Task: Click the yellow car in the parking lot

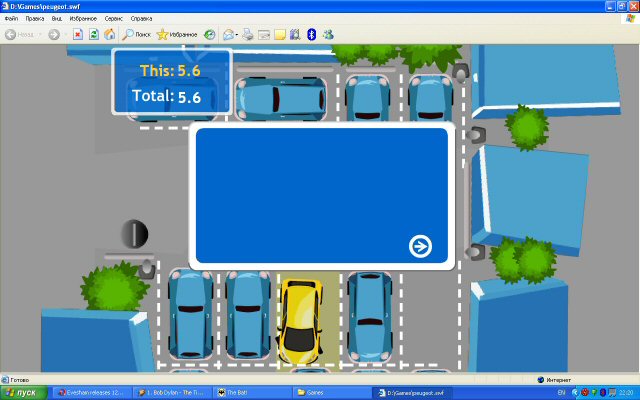Action: tap(300, 321)
